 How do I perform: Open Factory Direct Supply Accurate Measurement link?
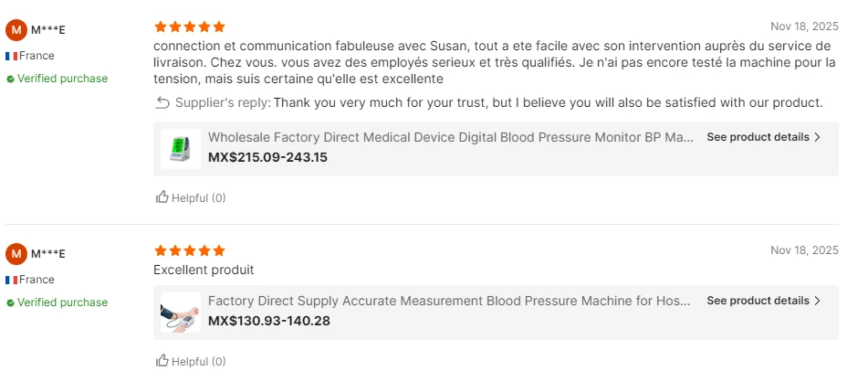click(450, 301)
